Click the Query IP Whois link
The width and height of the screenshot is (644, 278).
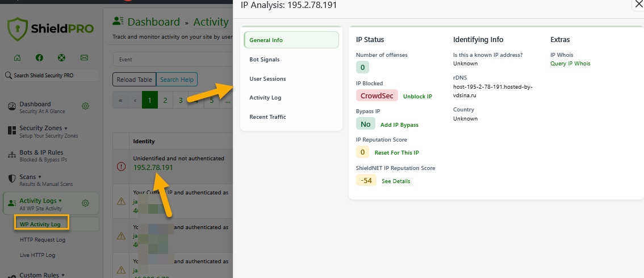(571, 63)
